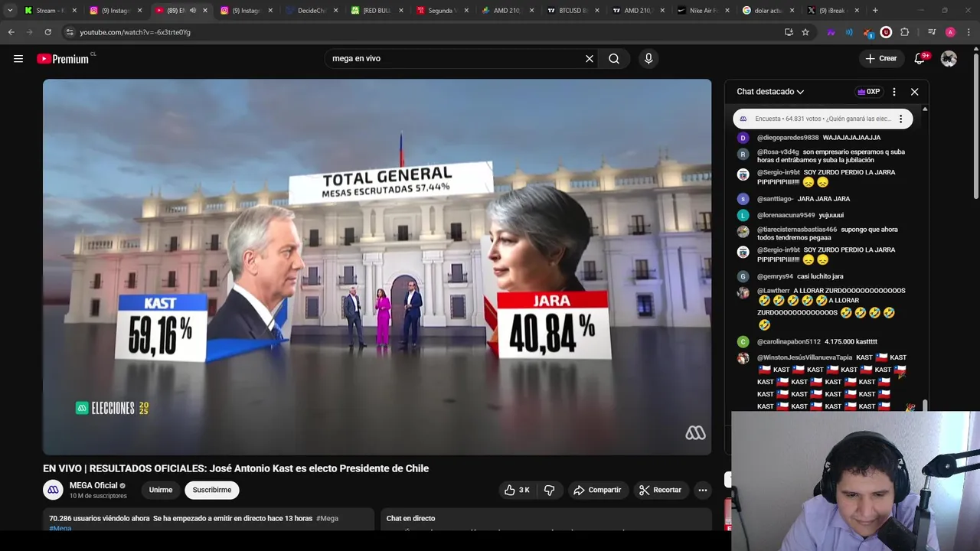Click MEGA Oficial channel avatar

53,490
